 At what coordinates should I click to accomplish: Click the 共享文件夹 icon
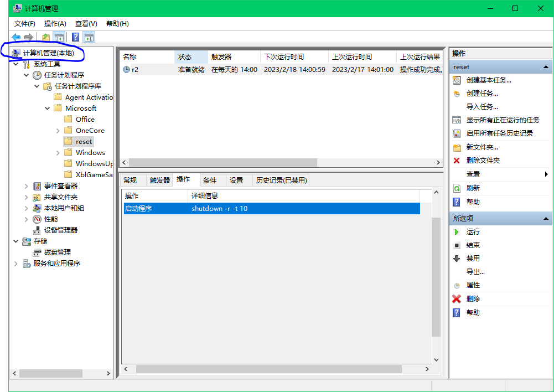37,197
